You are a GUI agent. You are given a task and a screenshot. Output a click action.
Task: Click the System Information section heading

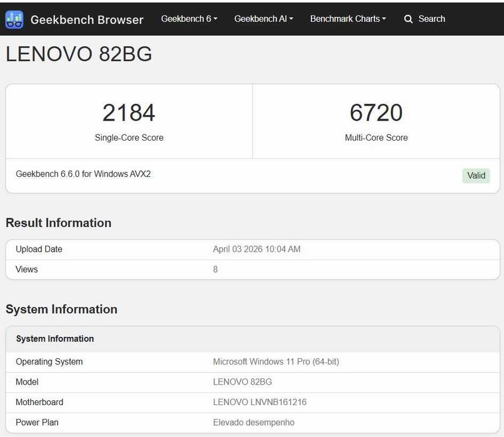[61, 309]
